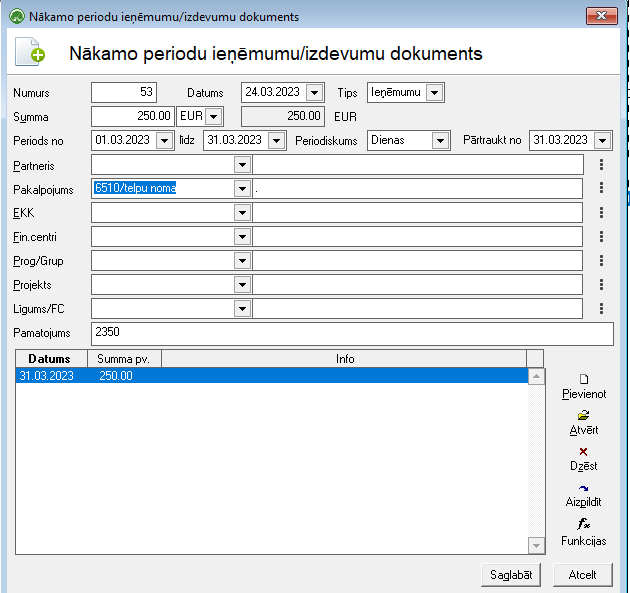630x593 pixels.
Task: Click the selected text 6510/telpu noma
Action: (135, 188)
